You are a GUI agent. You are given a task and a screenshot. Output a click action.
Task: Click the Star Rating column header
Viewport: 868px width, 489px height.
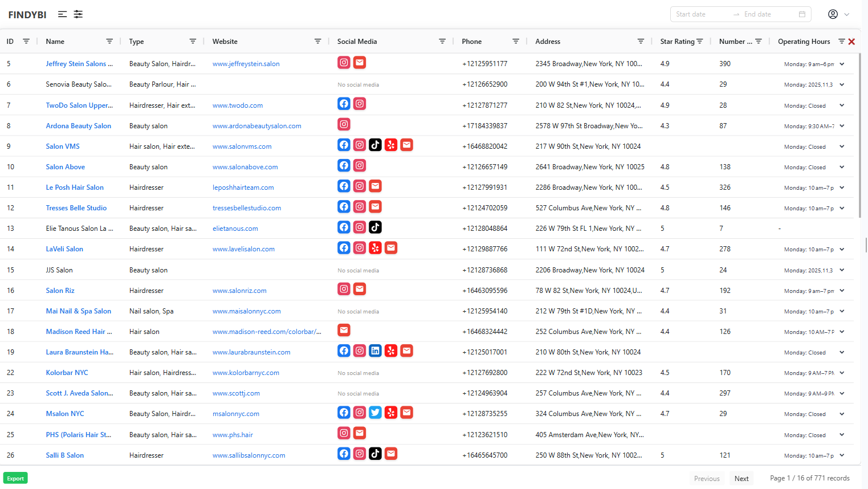(677, 42)
